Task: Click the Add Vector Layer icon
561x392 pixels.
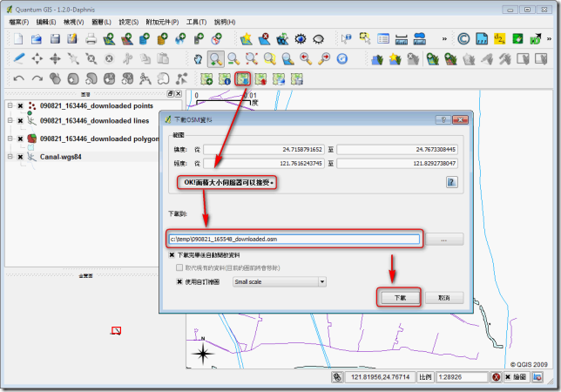Action: pos(109,38)
